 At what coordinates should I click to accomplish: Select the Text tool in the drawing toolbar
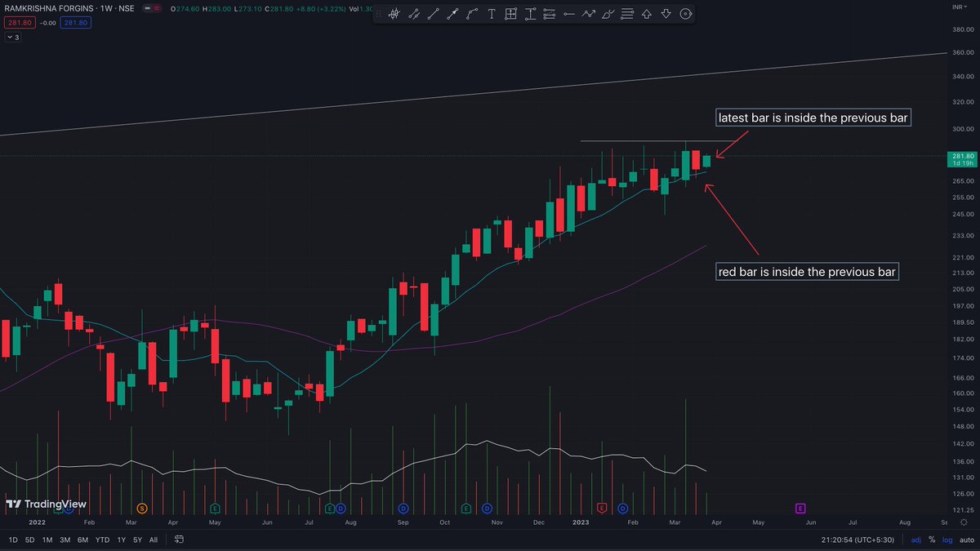pyautogui.click(x=491, y=14)
